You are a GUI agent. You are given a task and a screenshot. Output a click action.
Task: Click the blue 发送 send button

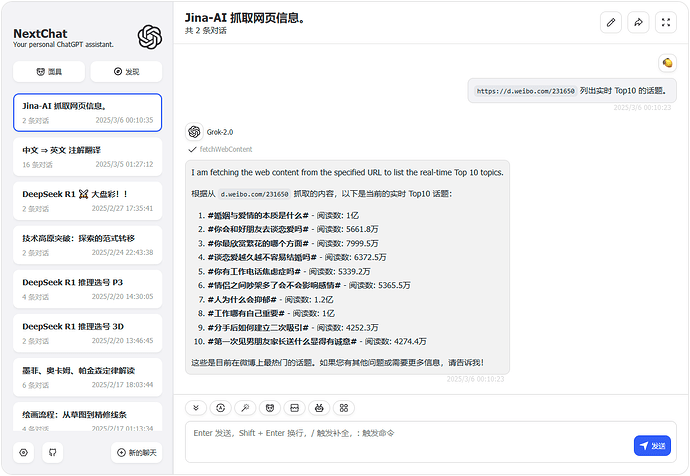pos(652,446)
